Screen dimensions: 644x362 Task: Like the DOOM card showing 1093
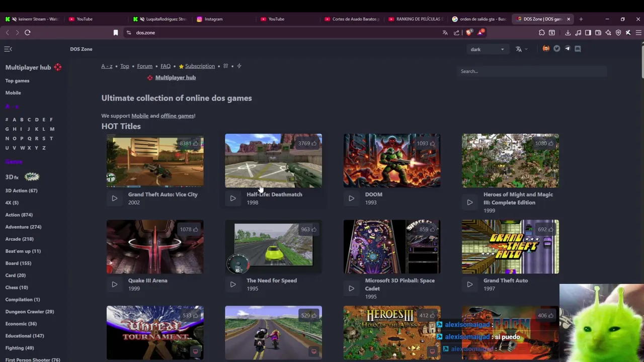coord(432,143)
